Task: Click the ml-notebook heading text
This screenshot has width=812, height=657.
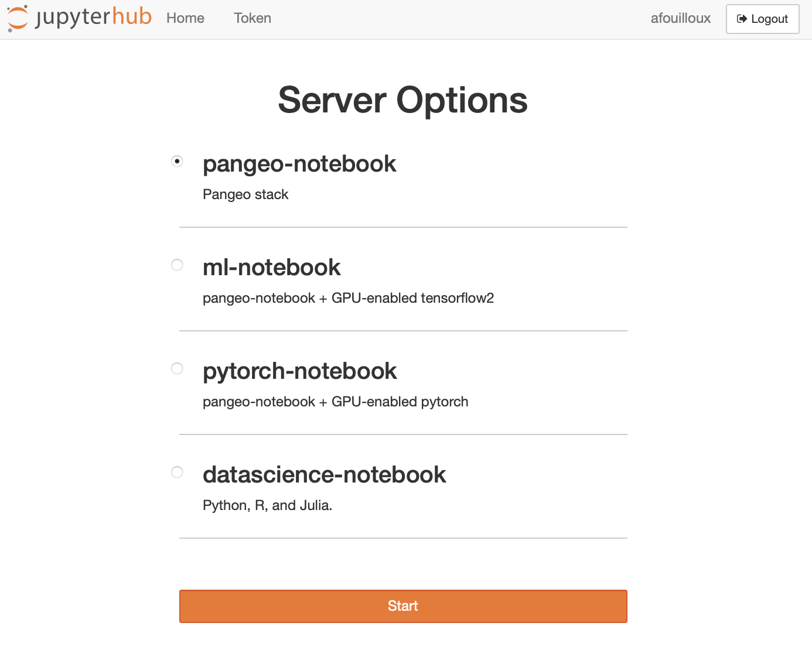Action: (272, 268)
